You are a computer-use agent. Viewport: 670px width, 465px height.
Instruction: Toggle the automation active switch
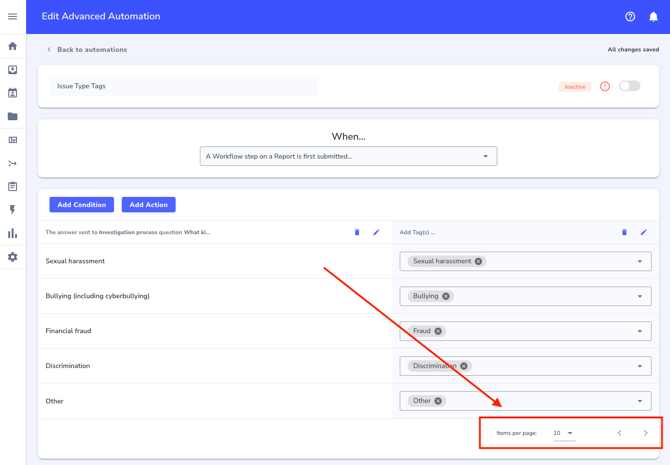[629, 86]
